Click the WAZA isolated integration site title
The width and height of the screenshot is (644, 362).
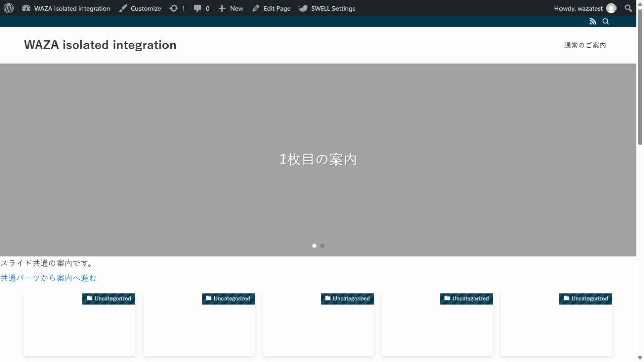click(x=100, y=45)
